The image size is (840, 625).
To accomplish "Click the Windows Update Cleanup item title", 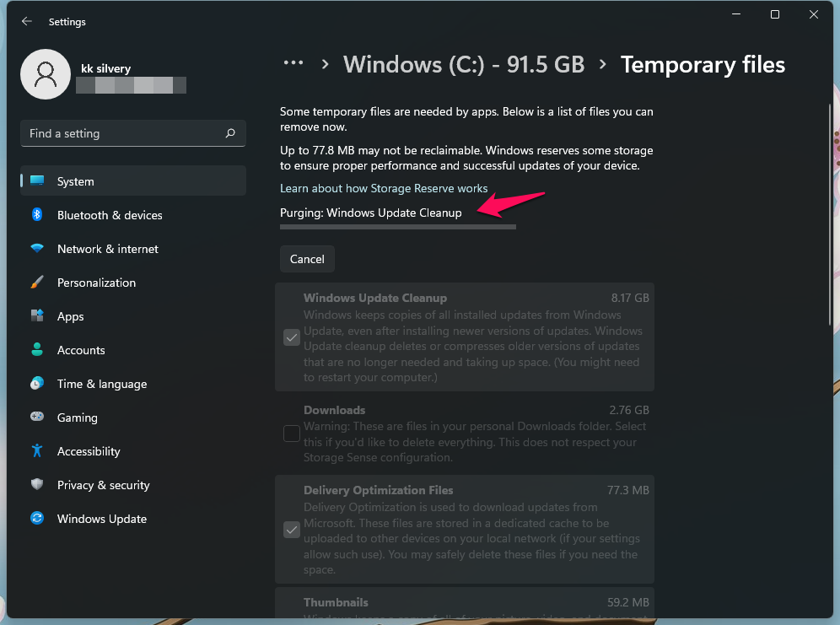I will [375, 298].
